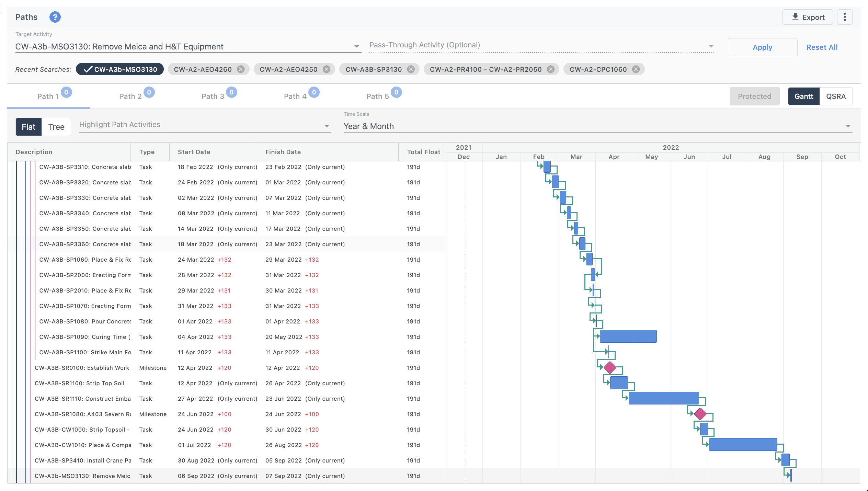Remove CW-A2-AEO4250 from recent searches
The height and width of the screenshot is (491, 868).
pyautogui.click(x=327, y=69)
